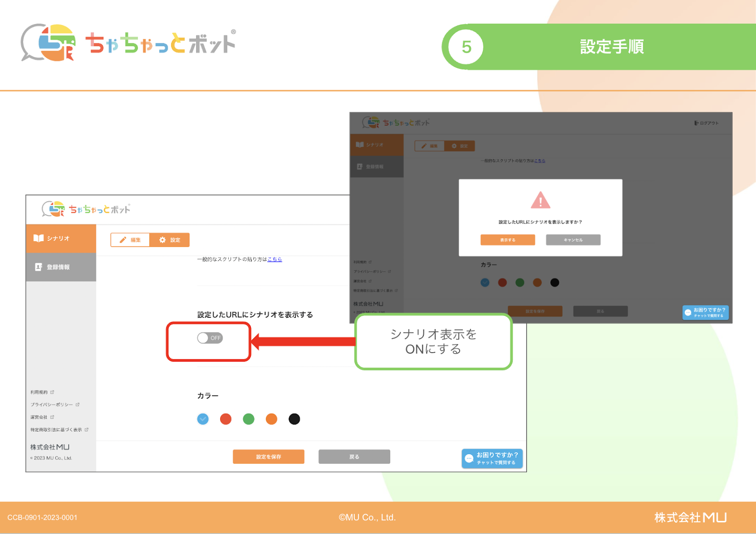Viewport: 756px width, 534px height.
Task: Click the book icon beside シナリオ
Action: tap(39, 238)
